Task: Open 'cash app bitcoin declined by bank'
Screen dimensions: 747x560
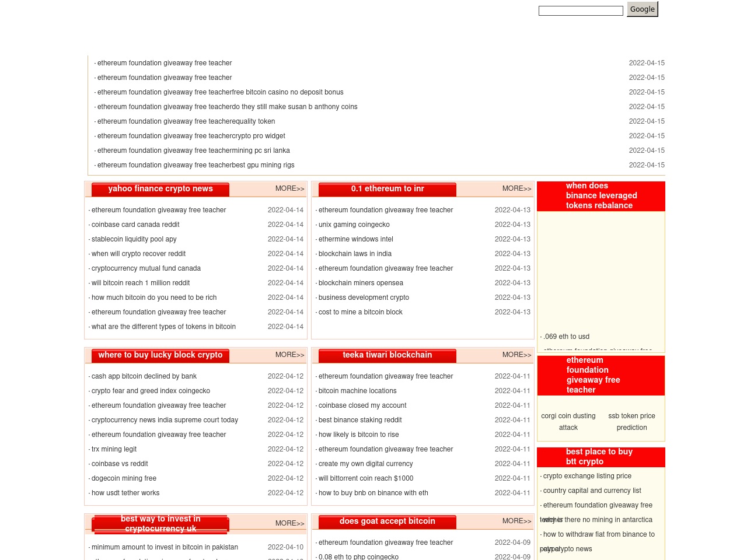Action: tap(144, 376)
